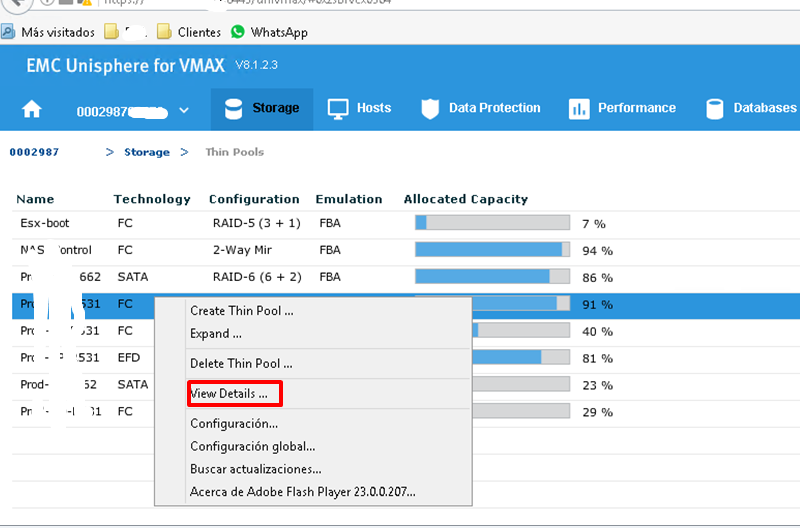Go to the Unisphere home icon
This screenshot has height=528, width=800.
(32, 109)
